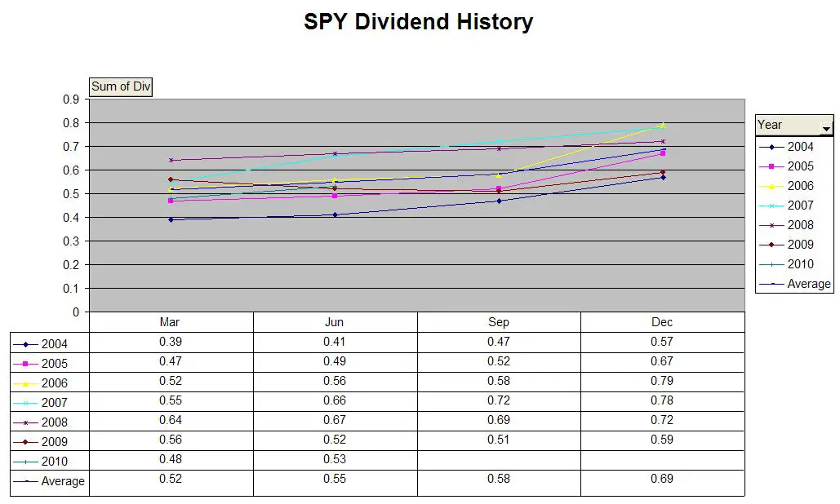Click the 2010 Mar value 0.48
Viewport: 840px width, 504px height.
pos(171,459)
